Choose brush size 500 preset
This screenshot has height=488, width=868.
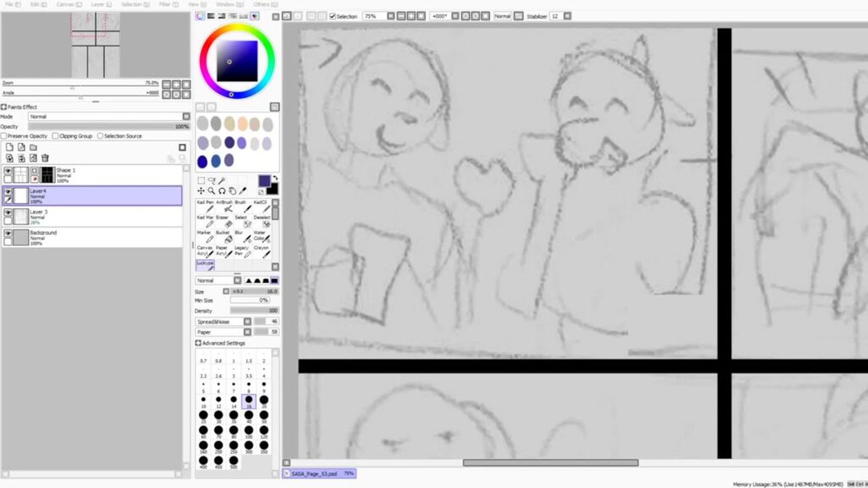tap(234, 461)
